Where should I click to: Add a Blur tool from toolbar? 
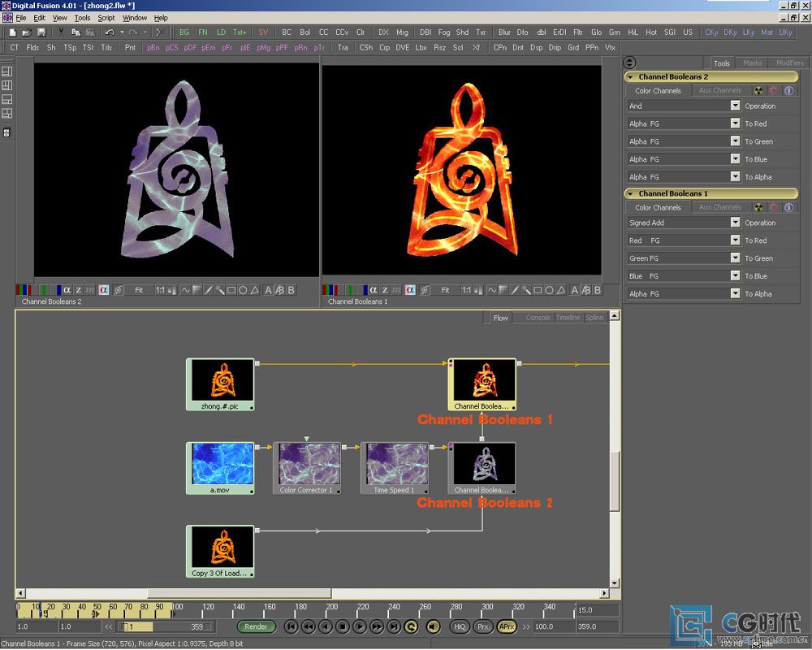504,32
